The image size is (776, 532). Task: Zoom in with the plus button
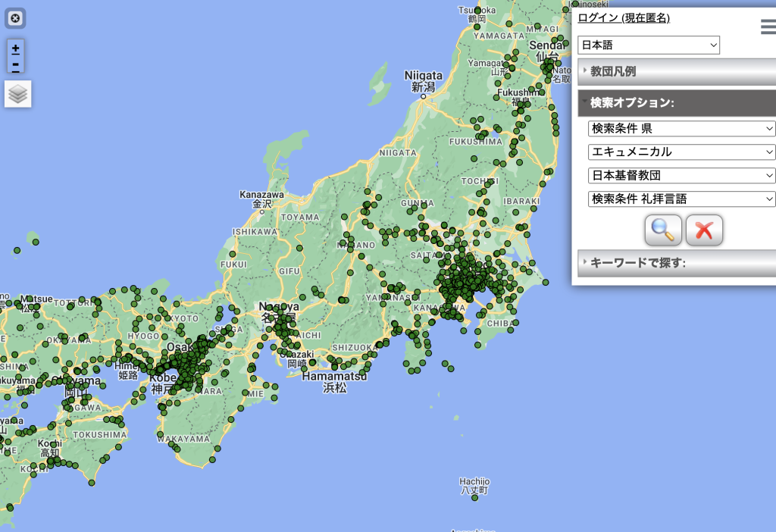[x=16, y=49]
